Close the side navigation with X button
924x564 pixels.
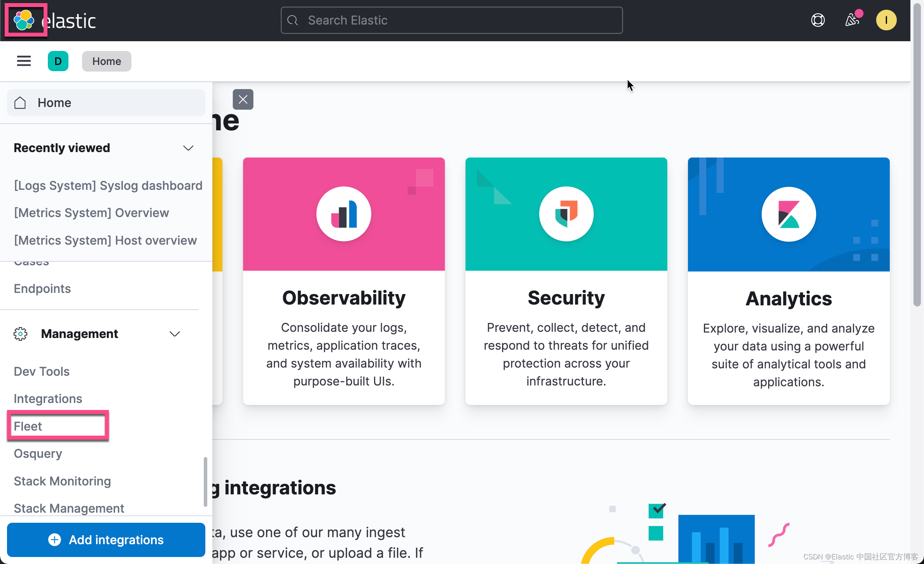tap(243, 100)
